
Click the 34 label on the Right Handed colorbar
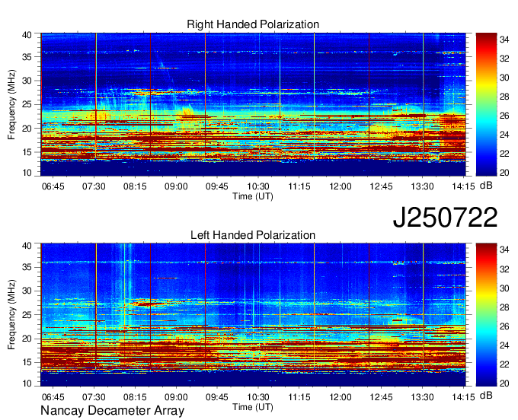[504, 40]
